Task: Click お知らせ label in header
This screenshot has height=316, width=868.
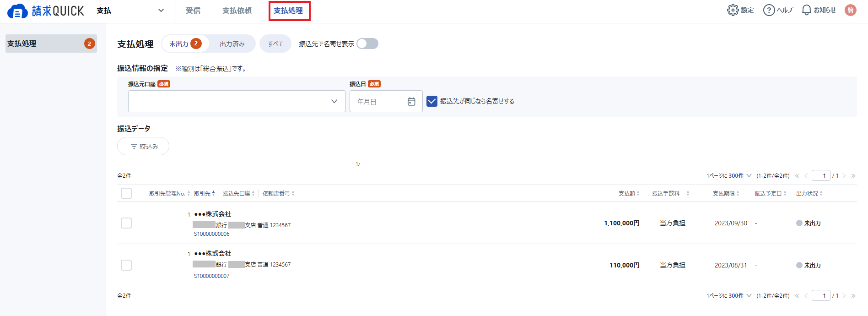Action: pos(825,10)
